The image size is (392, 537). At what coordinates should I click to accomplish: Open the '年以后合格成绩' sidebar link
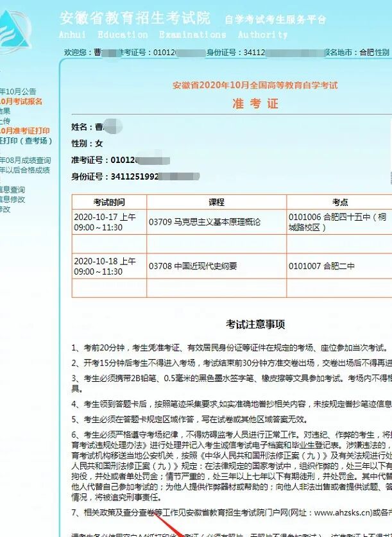pos(25,170)
